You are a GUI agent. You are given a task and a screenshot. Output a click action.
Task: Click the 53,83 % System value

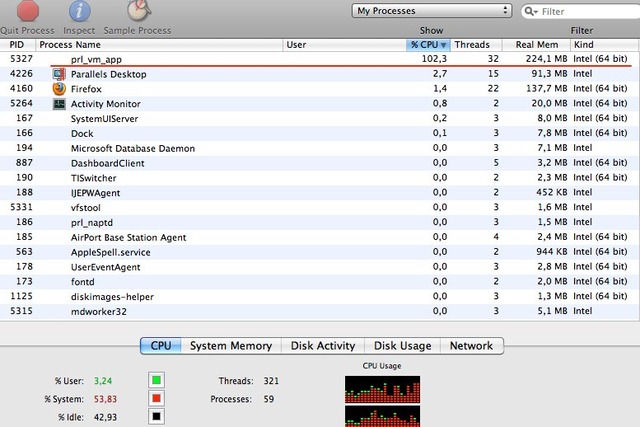coord(105,399)
